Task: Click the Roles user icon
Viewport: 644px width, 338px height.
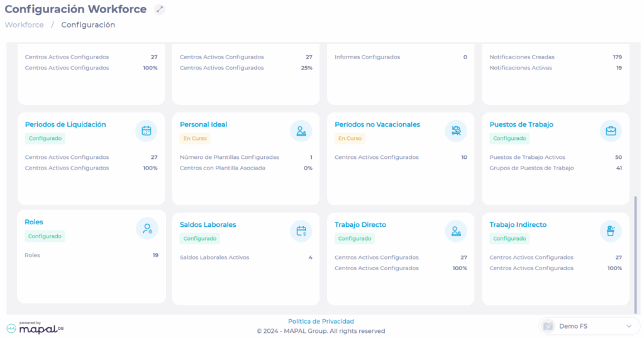Action: point(147,229)
